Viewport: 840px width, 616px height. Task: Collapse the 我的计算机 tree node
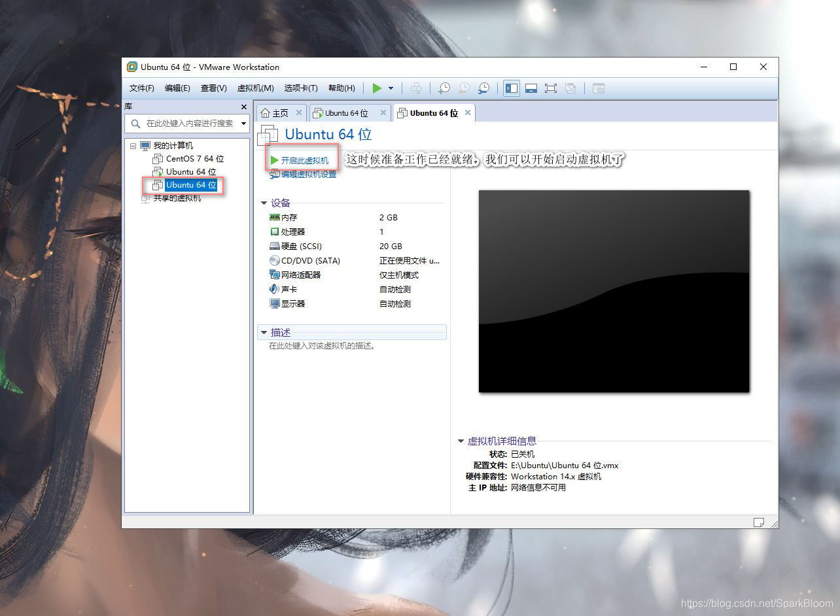click(133, 146)
